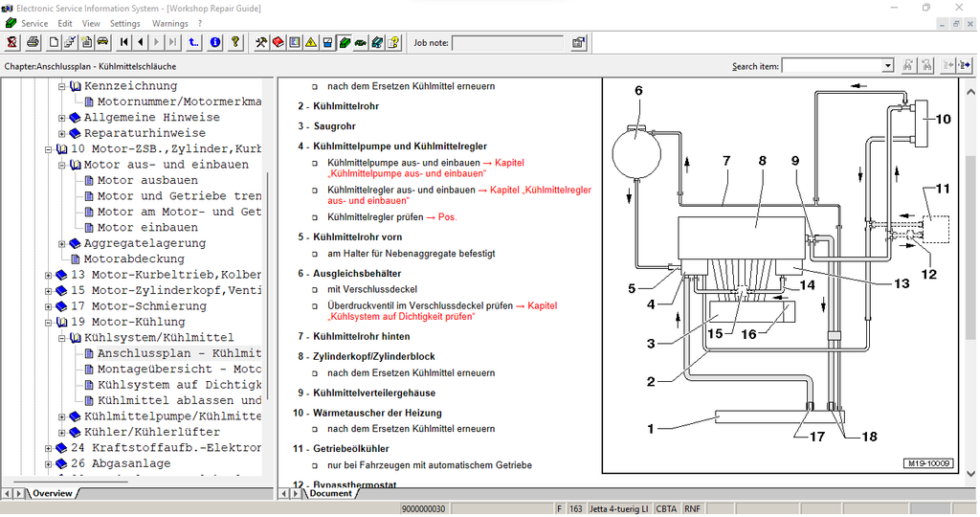Image resolution: width=980 pixels, height=517 pixels.
Task: Select Motor ausbauen in the tree
Action: click(147, 180)
